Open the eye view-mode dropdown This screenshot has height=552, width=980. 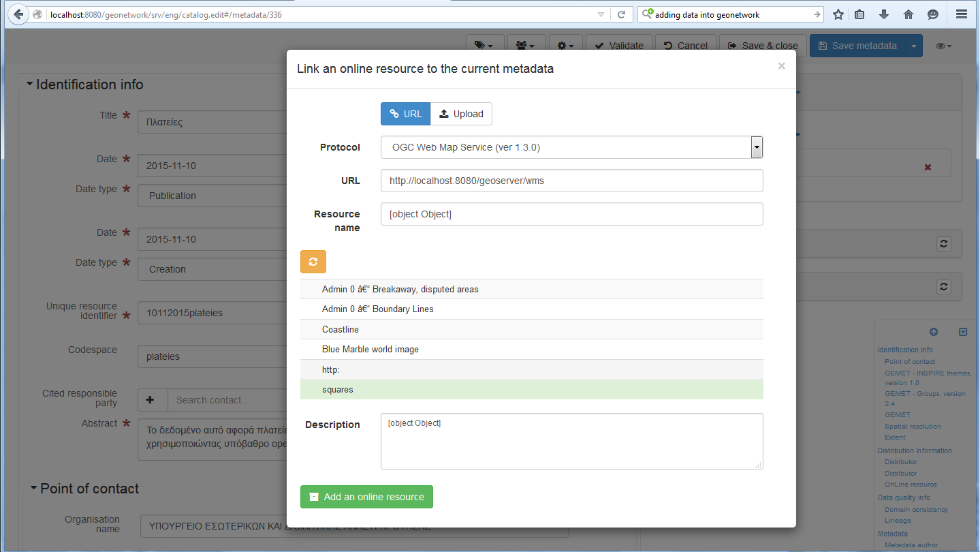(943, 46)
